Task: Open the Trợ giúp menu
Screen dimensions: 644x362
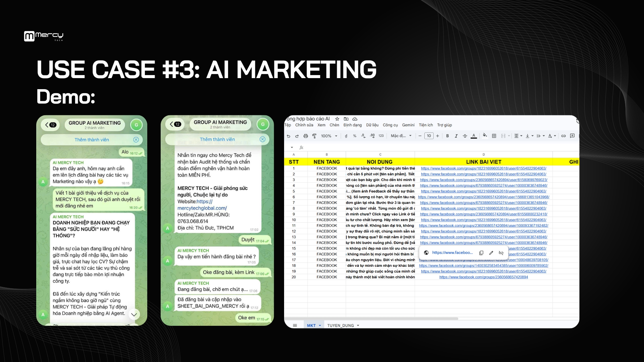Action: 444,125
